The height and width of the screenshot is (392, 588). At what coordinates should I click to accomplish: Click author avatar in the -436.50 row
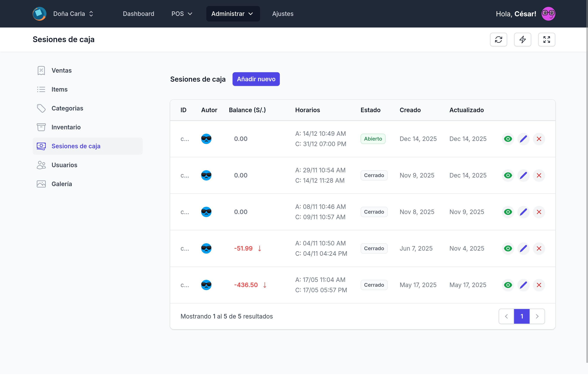(206, 285)
